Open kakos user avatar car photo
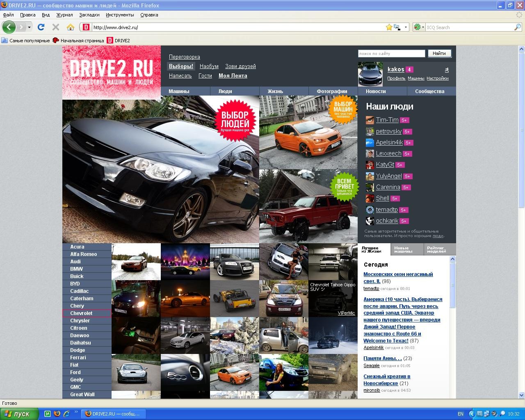The width and height of the screenshot is (525, 420). 370,74
